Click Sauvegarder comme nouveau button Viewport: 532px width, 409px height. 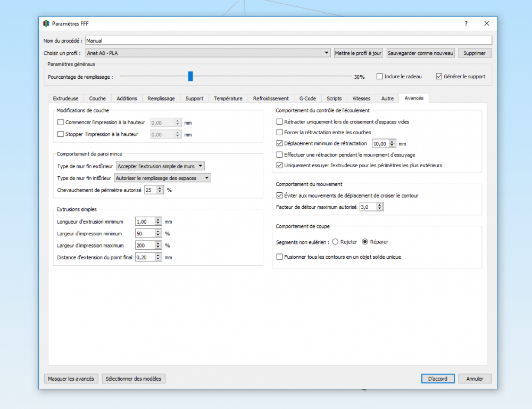tap(420, 53)
